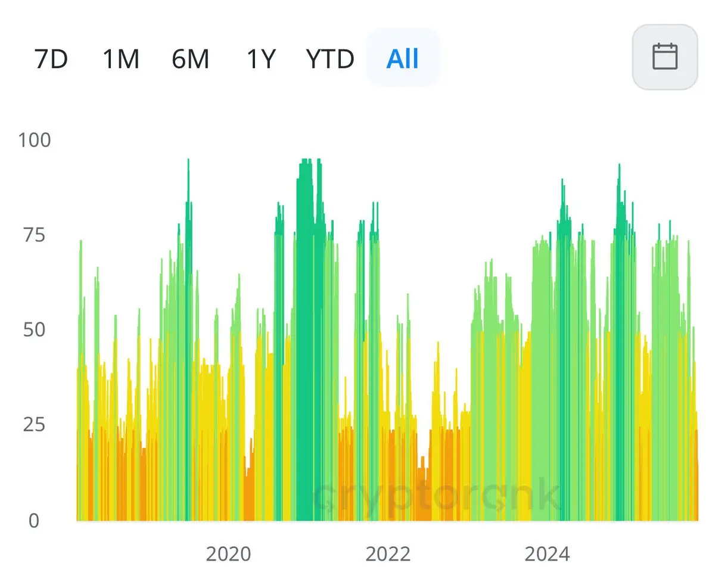Click the 0 y-axis label

[34, 521]
